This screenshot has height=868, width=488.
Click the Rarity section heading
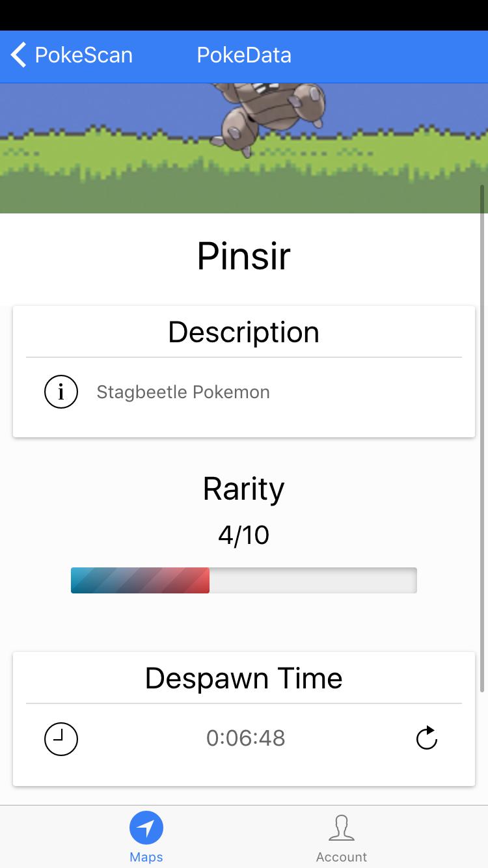click(x=244, y=489)
